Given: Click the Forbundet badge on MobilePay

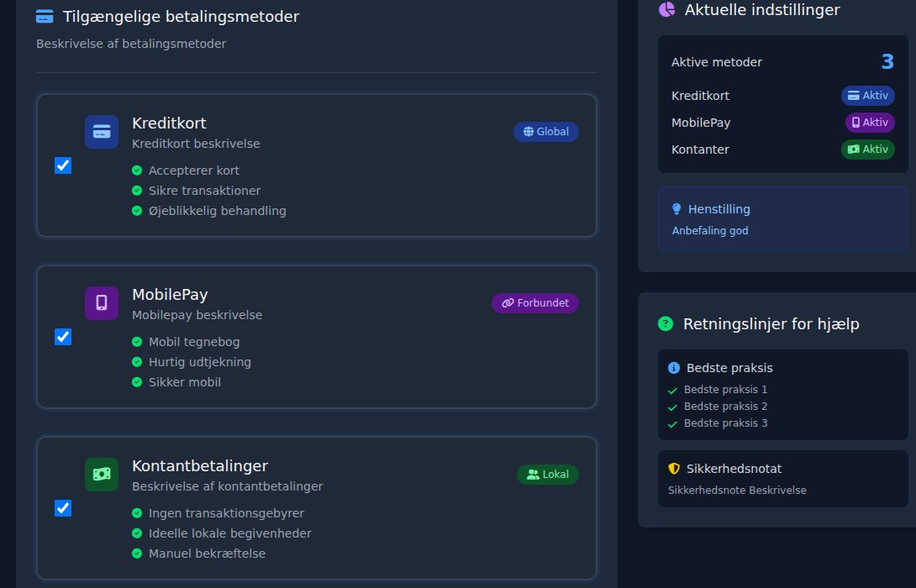Looking at the screenshot, I should [x=535, y=303].
